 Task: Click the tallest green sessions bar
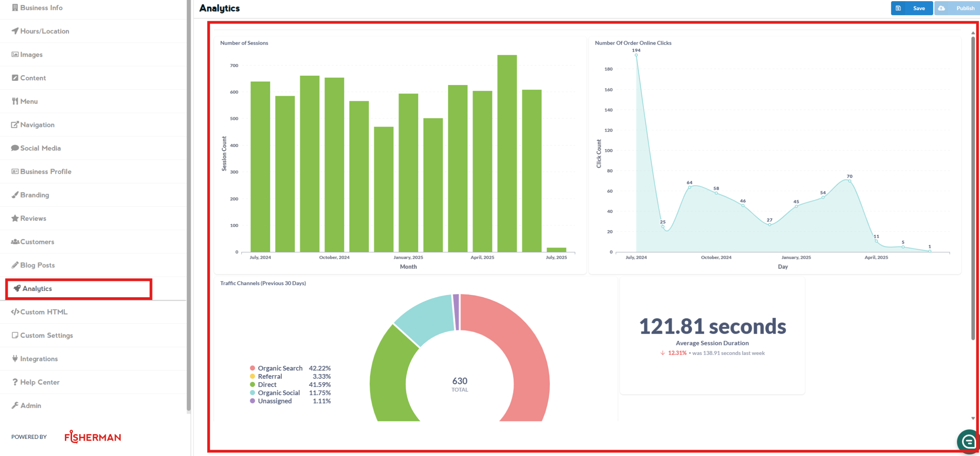click(x=507, y=153)
